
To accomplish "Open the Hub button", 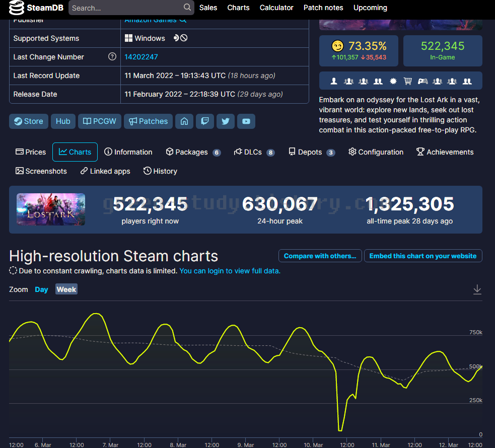I will (x=63, y=121).
